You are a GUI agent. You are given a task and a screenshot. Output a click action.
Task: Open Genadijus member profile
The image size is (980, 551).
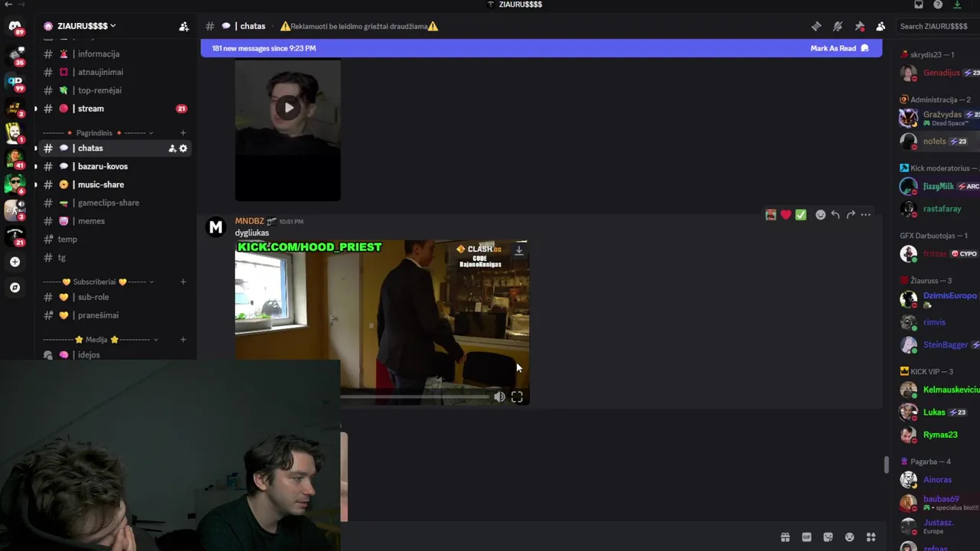(939, 73)
